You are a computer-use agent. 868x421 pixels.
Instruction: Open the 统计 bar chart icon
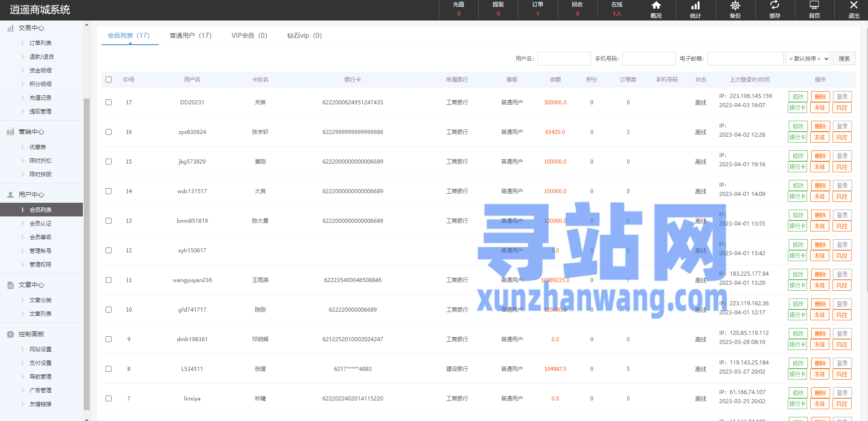pos(695,5)
